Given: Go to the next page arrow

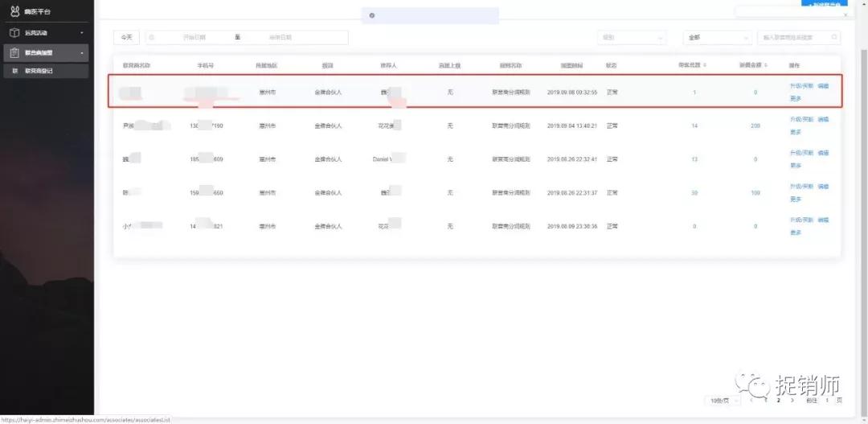Looking at the screenshot, I should coord(792,400).
